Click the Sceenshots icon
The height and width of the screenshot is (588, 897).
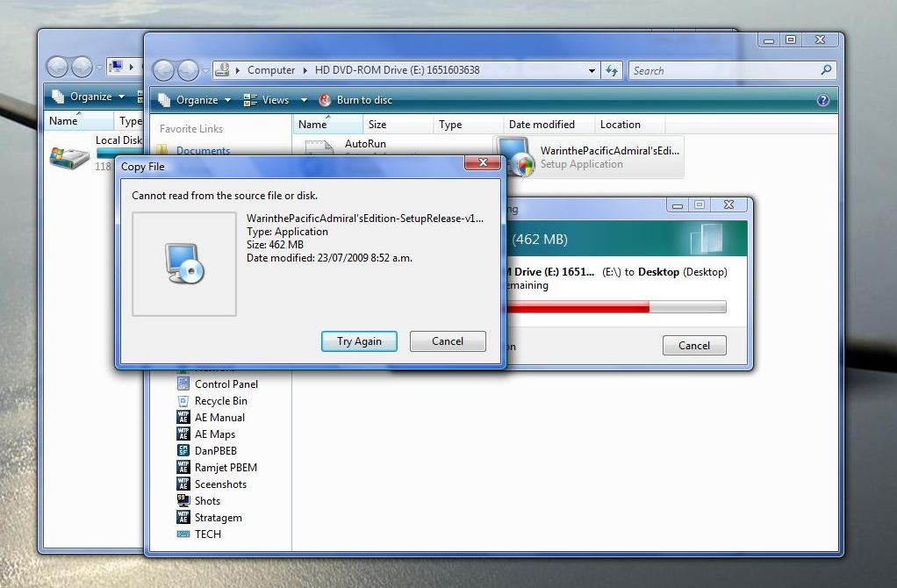(x=183, y=484)
